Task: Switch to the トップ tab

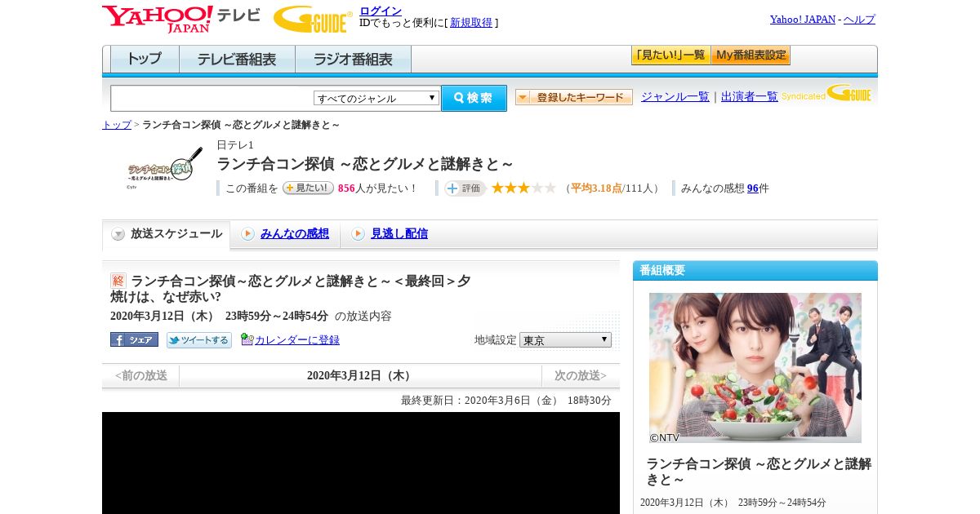Action: (x=145, y=60)
